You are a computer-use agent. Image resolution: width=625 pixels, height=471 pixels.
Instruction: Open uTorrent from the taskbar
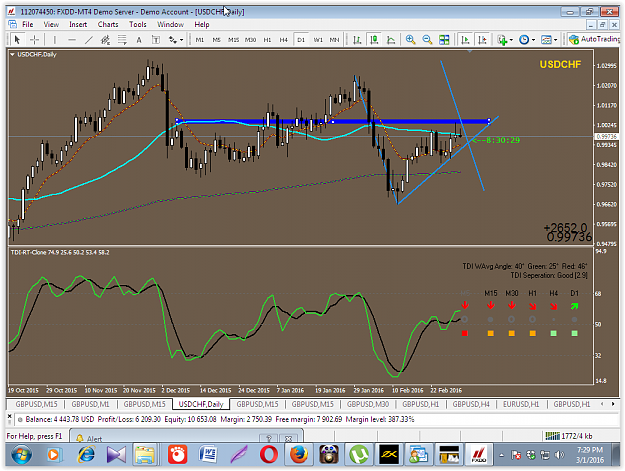click(359, 455)
